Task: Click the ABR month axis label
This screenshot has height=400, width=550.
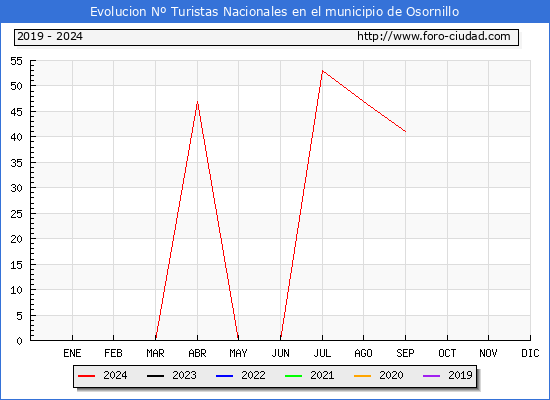Action: pyautogui.click(x=197, y=353)
